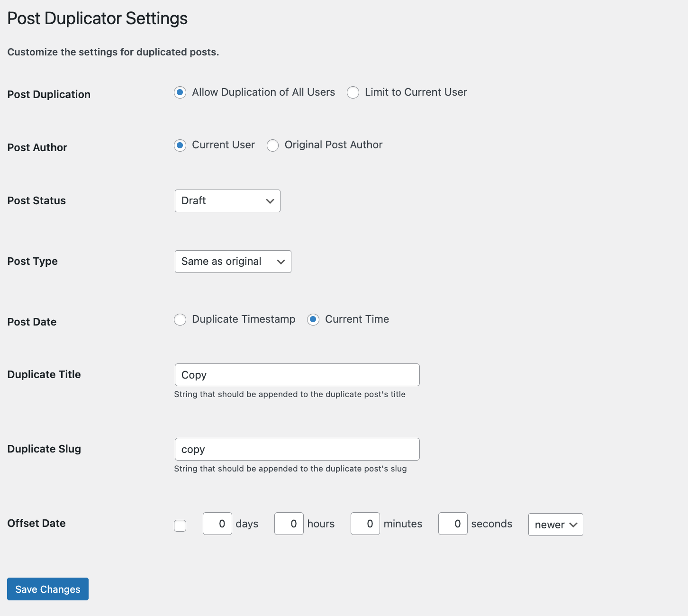Keep Allow Duplication of All Users selected
688x616 pixels.
pyautogui.click(x=180, y=92)
